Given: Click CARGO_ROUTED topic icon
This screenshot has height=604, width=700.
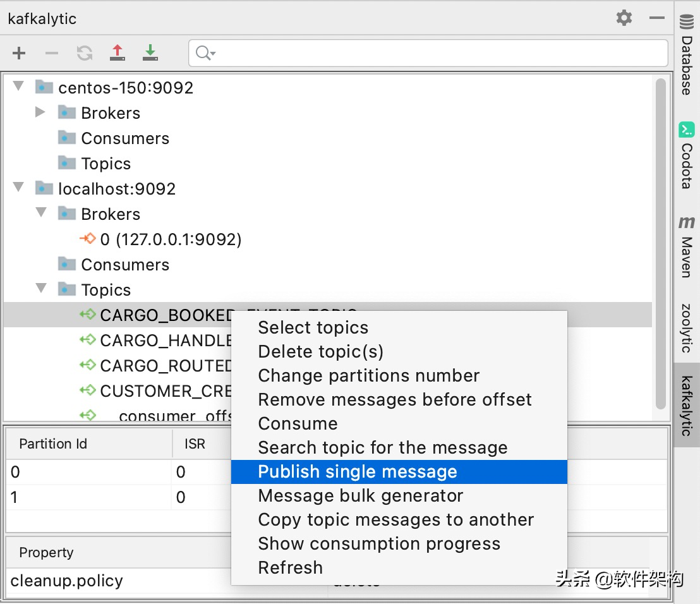Looking at the screenshot, I should (87, 365).
